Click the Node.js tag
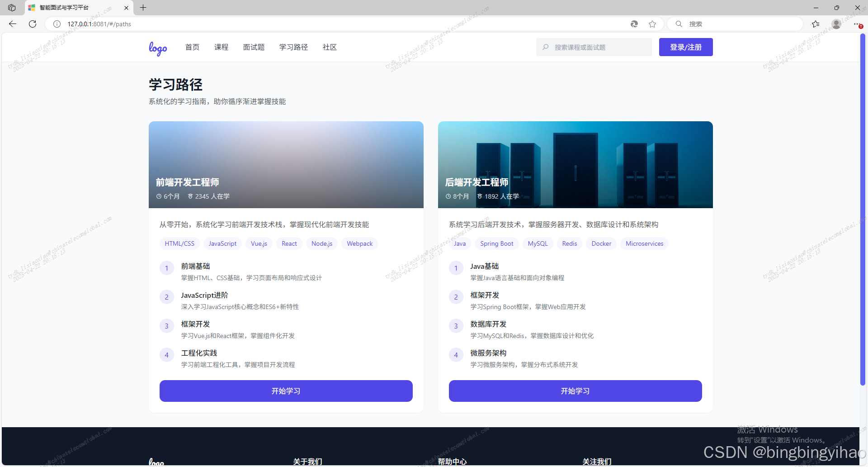868x467 pixels. 322,243
